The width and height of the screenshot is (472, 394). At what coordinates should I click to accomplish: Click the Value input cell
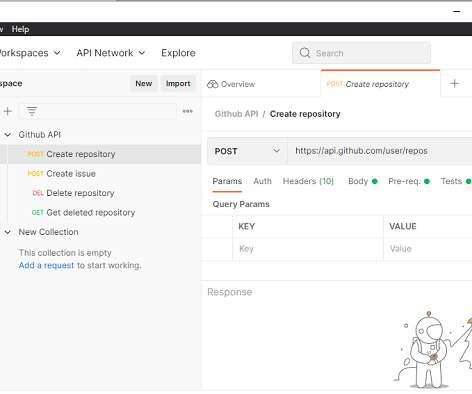coord(428,249)
